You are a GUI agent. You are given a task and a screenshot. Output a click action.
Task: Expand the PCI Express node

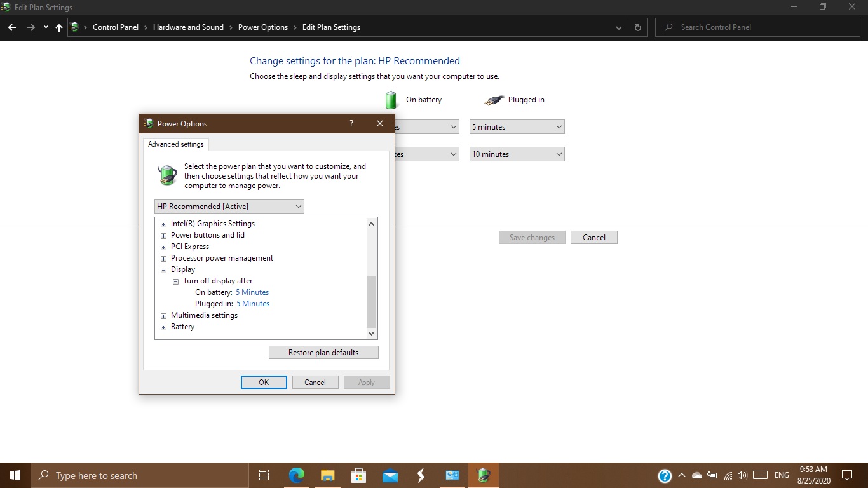point(164,247)
